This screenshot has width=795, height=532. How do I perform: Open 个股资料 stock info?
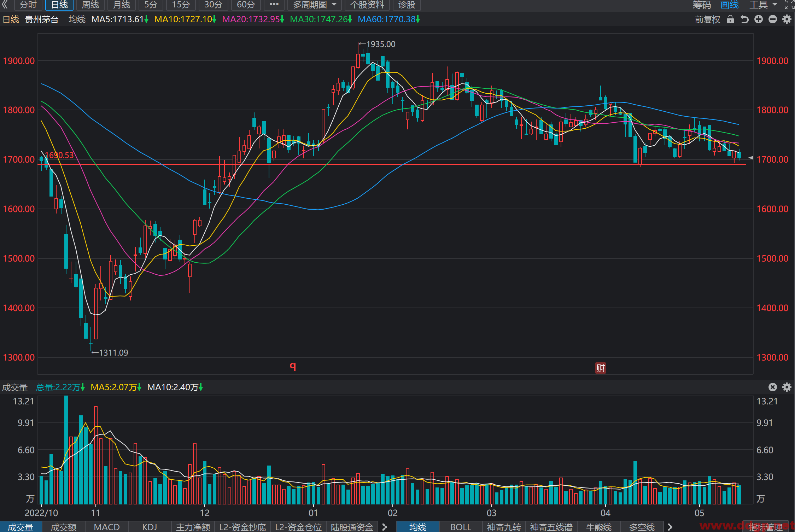367,5
